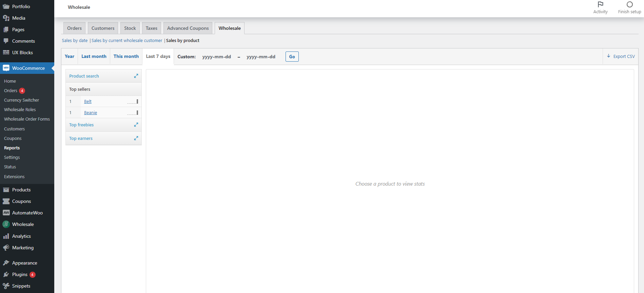Open Sales by date report link
The image size is (644, 293).
[x=75, y=41]
